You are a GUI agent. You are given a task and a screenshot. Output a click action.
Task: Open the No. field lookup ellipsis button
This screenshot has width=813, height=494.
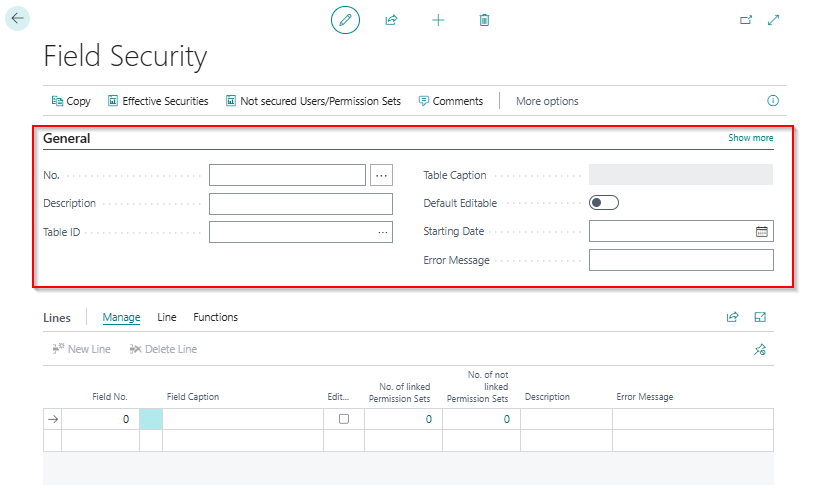pos(381,175)
